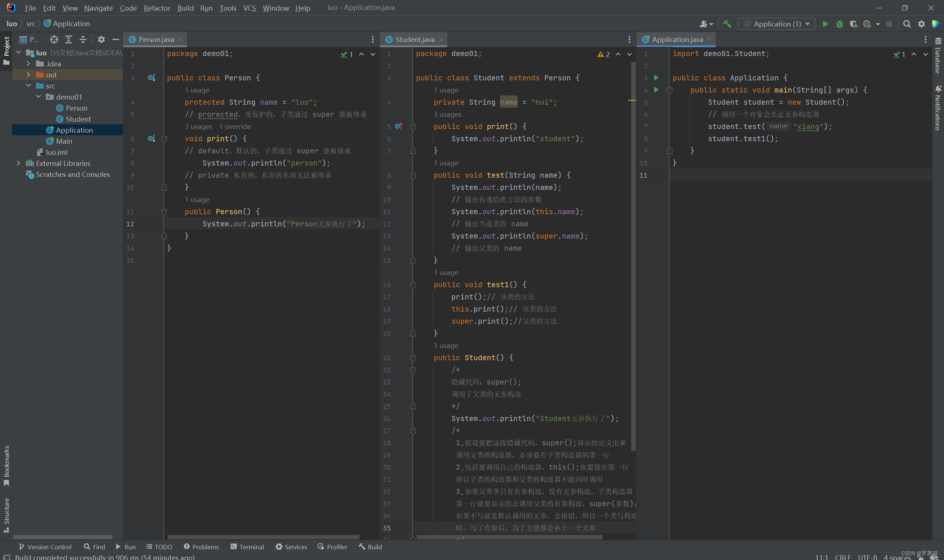The image size is (944, 560).
Task: Expand External Libraries node
Action: point(18,163)
